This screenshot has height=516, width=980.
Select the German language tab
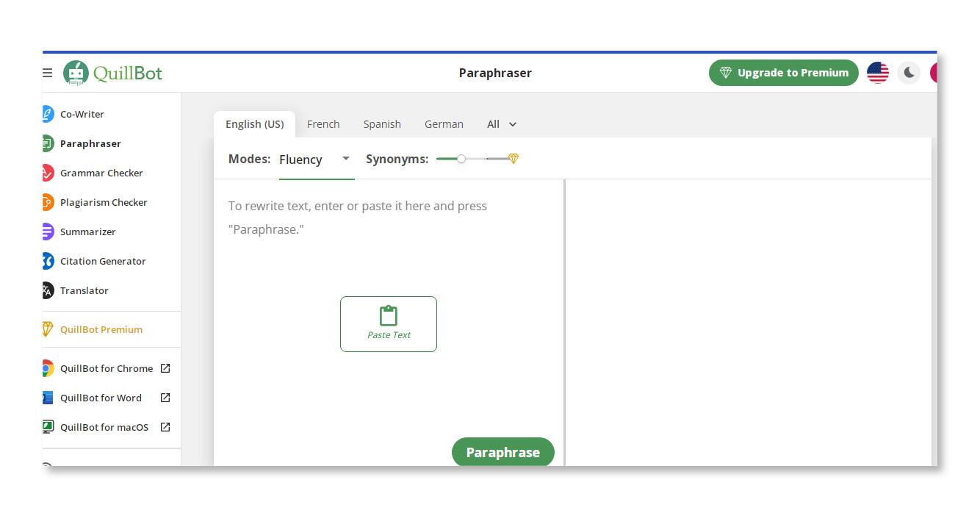(444, 124)
